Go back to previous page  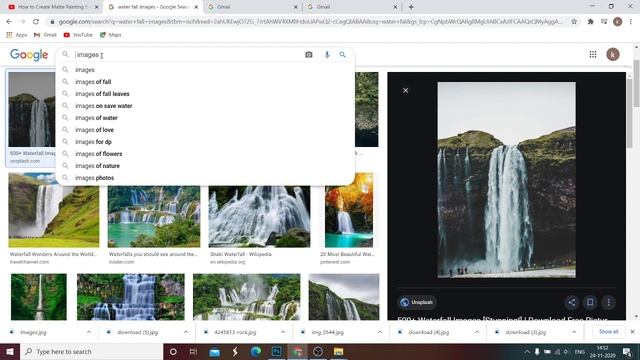tap(9, 21)
